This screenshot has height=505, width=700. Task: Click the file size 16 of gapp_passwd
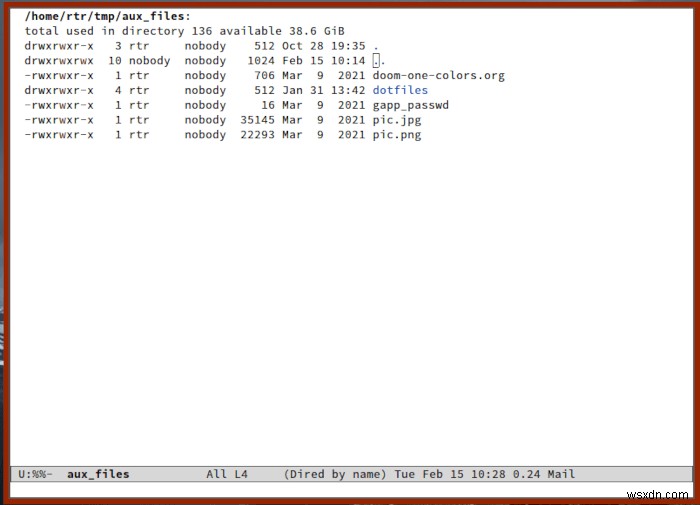[268, 105]
